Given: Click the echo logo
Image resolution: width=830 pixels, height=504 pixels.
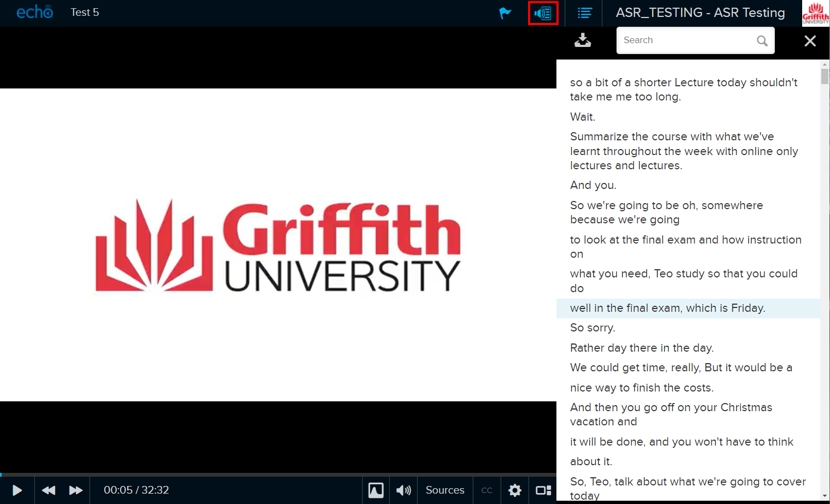Looking at the screenshot, I should (x=34, y=13).
